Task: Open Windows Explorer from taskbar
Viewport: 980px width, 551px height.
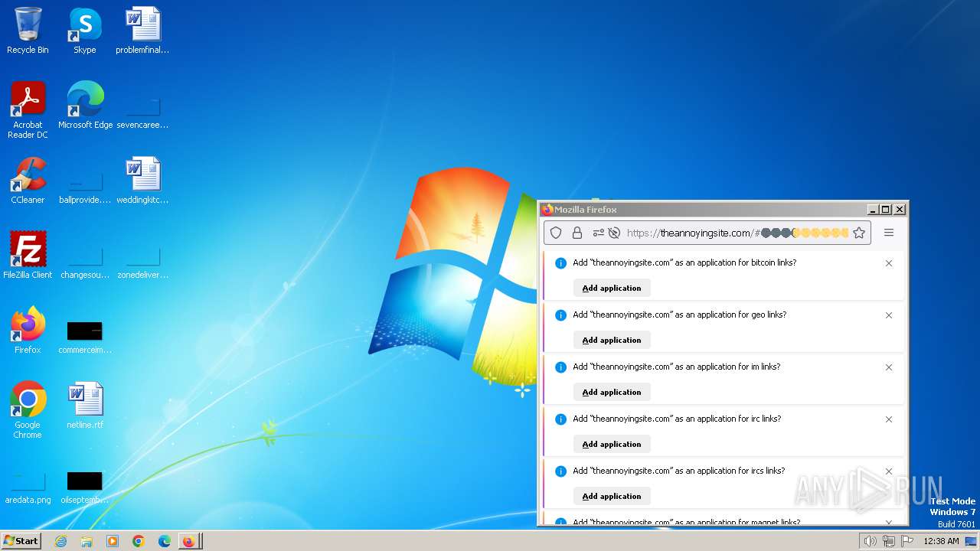Action: pyautogui.click(x=87, y=541)
